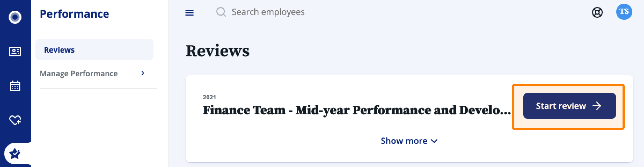Click the Show more link
Viewport: 644px width, 167px height.
pos(404,141)
